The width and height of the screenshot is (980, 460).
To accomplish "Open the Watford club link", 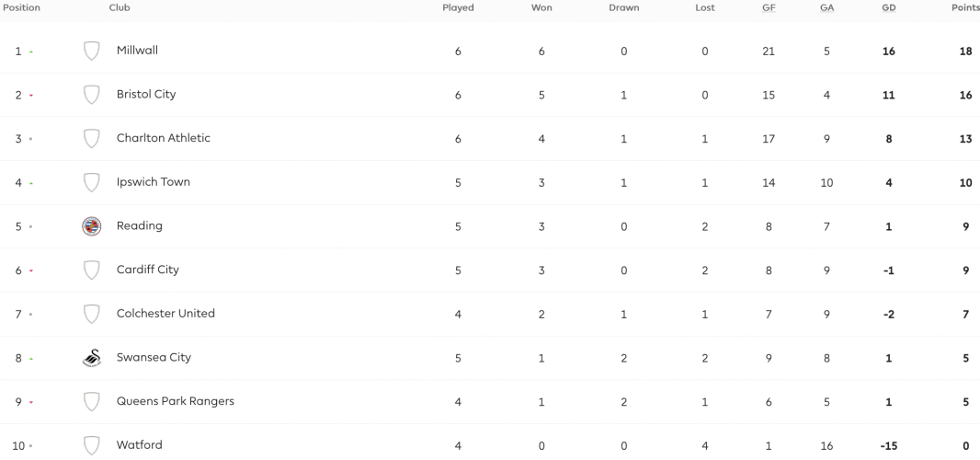I will [x=140, y=445].
